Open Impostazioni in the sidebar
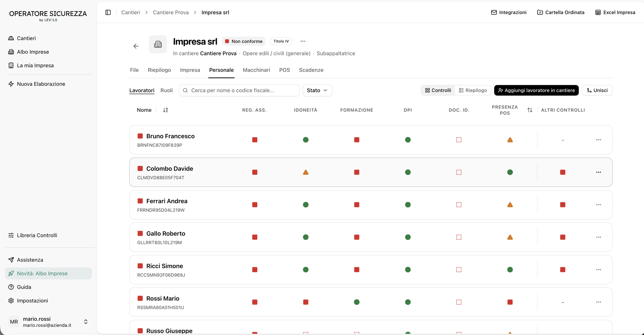The height and width of the screenshot is (335, 644). pos(48,300)
